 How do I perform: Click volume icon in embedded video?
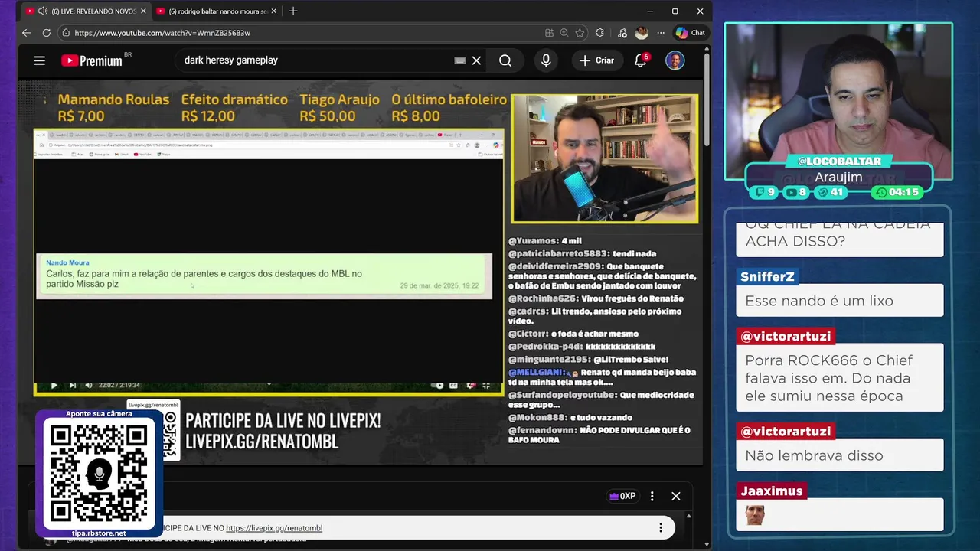coord(89,385)
